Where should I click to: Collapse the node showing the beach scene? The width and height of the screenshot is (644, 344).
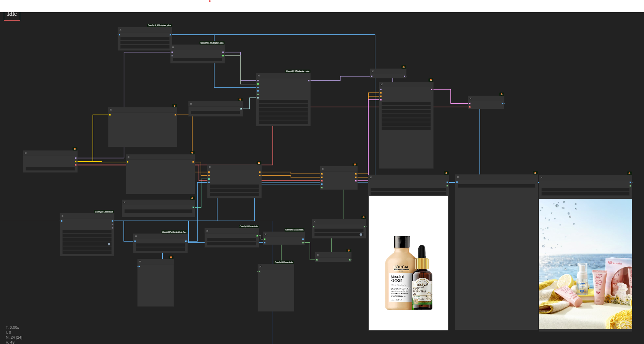[x=541, y=177]
